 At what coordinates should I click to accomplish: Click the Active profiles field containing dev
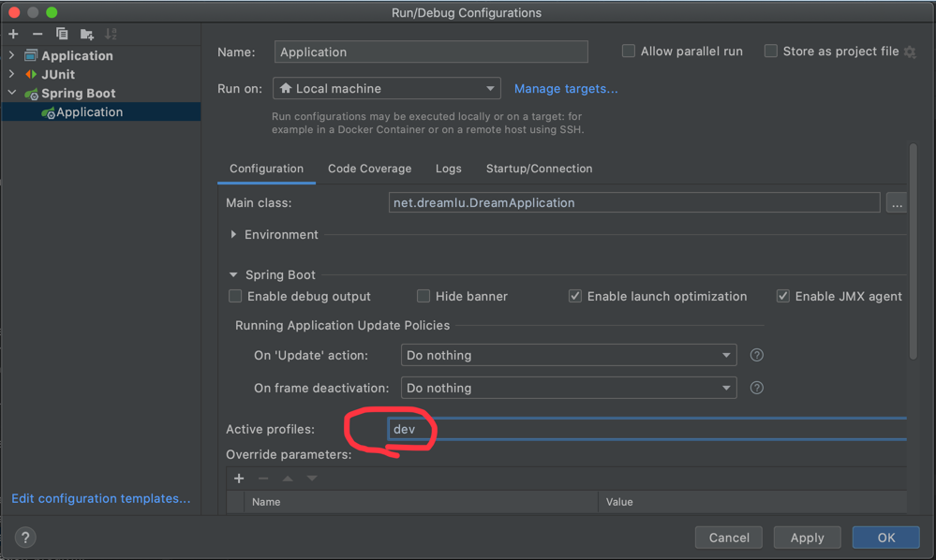[x=647, y=429]
